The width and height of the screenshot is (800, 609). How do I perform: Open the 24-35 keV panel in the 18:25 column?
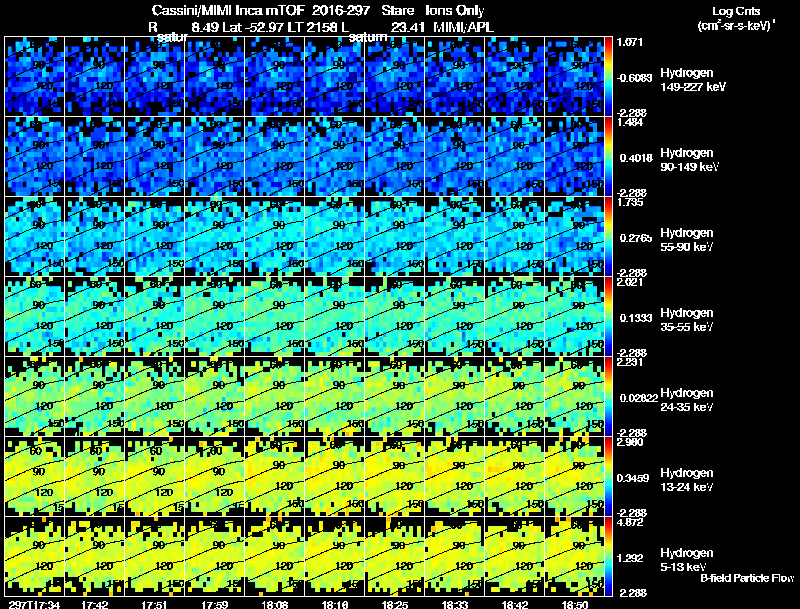394,396
